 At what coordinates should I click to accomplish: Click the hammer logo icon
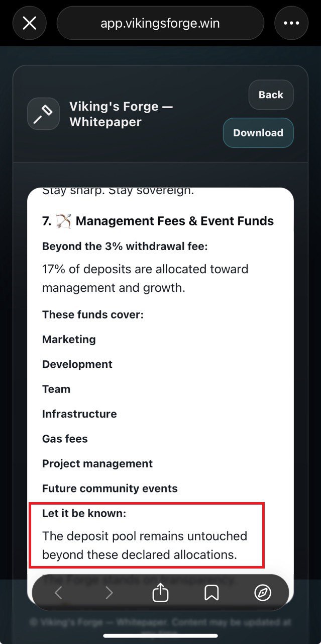[x=43, y=114]
